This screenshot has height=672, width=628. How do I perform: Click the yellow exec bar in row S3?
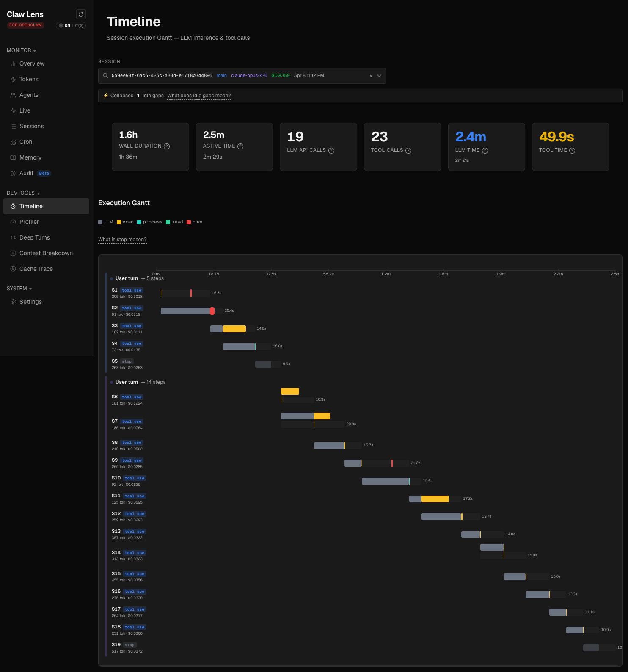pos(234,329)
